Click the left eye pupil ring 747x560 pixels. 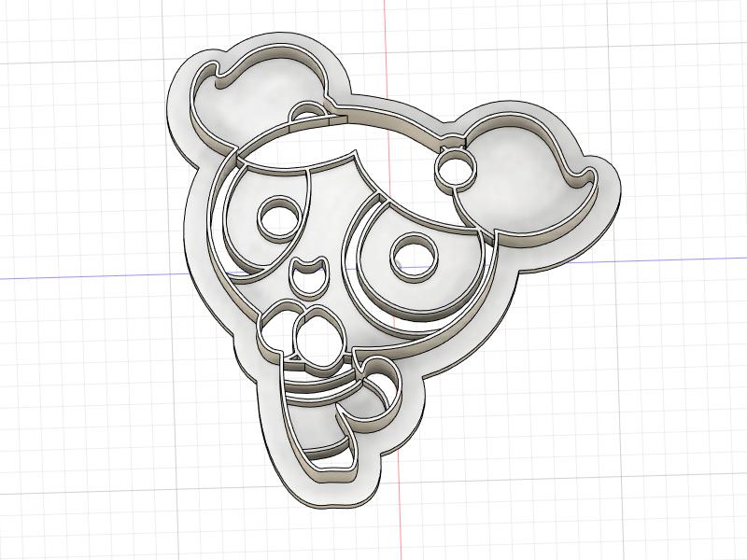pos(279,218)
